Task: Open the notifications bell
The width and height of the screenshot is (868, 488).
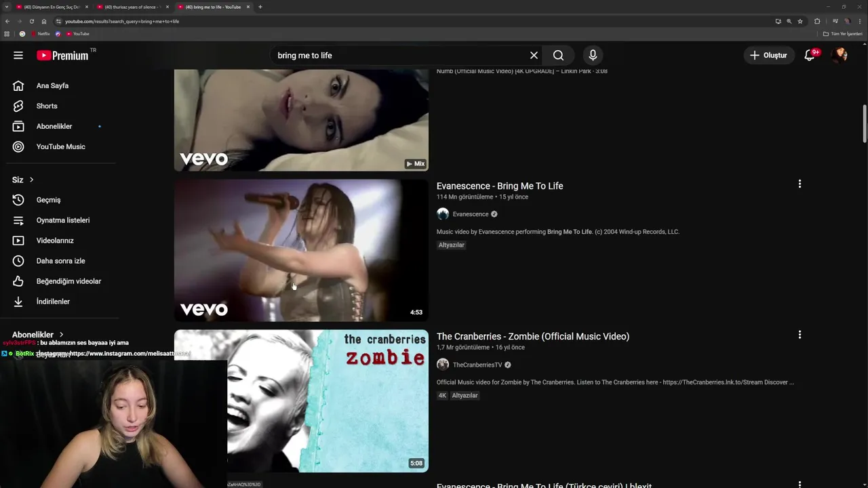Action: (810, 56)
